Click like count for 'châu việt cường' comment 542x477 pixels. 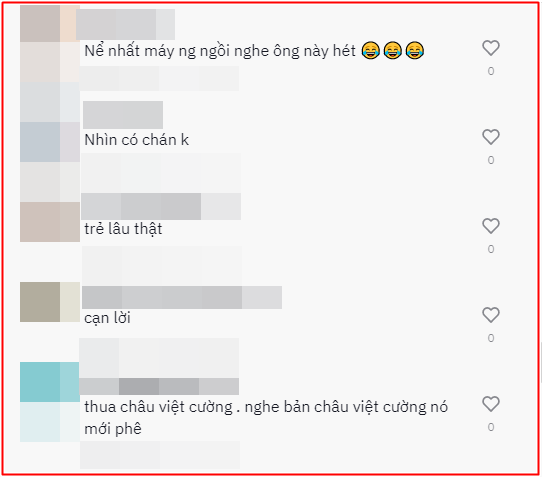tap(491, 427)
